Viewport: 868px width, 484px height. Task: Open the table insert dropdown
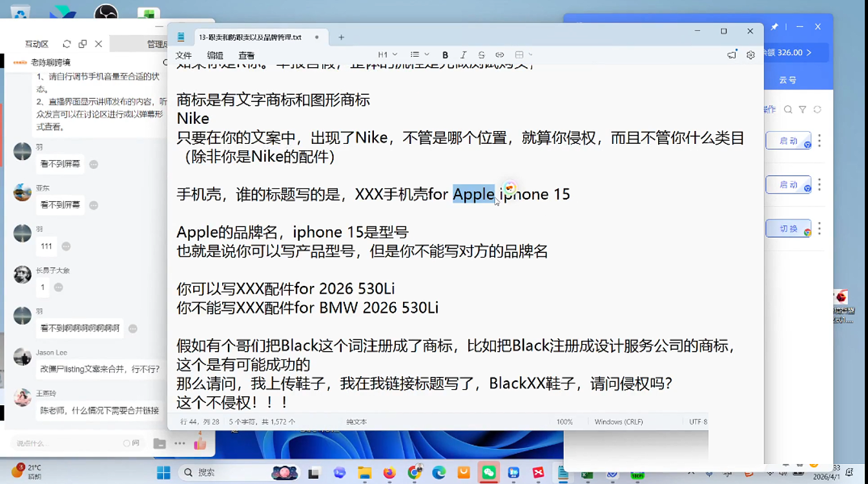click(x=523, y=55)
